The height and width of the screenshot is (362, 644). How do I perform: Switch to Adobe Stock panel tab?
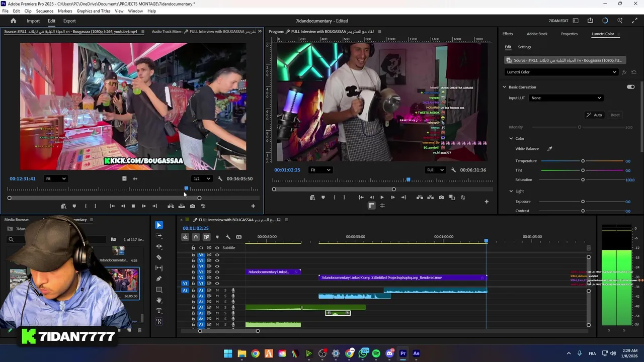(x=537, y=34)
